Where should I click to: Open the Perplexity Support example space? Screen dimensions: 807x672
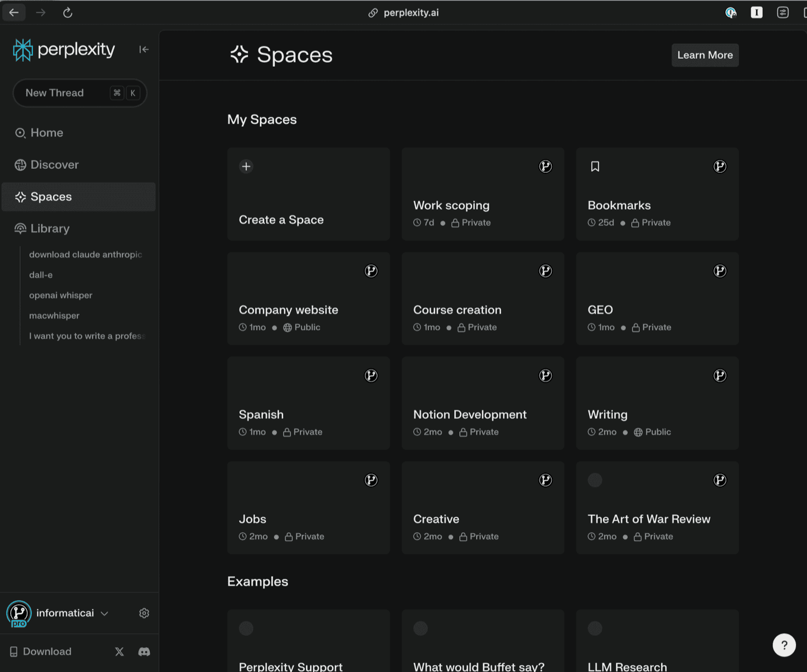(x=308, y=641)
